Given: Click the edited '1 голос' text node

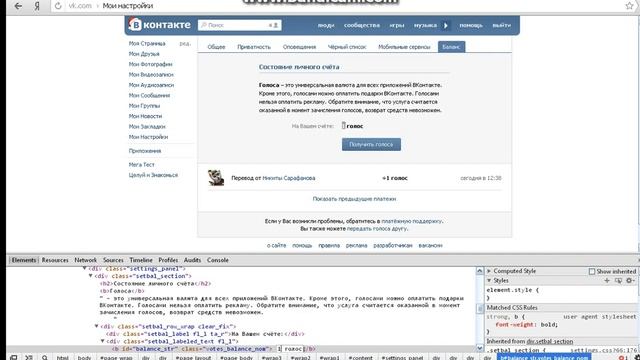Looking at the screenshot, I should 291,349.
